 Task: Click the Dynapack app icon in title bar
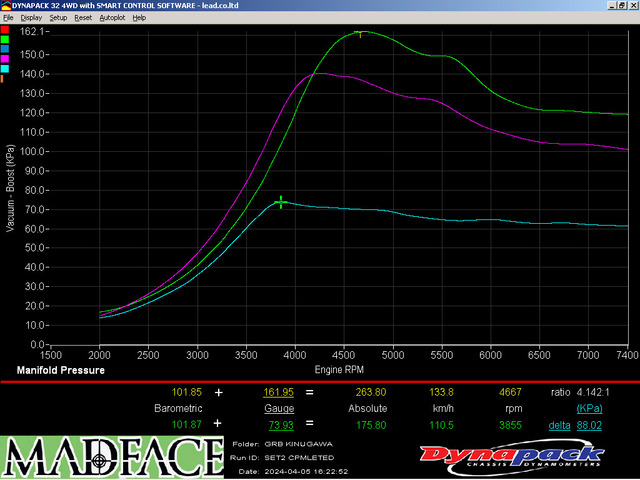coord(5,5)
